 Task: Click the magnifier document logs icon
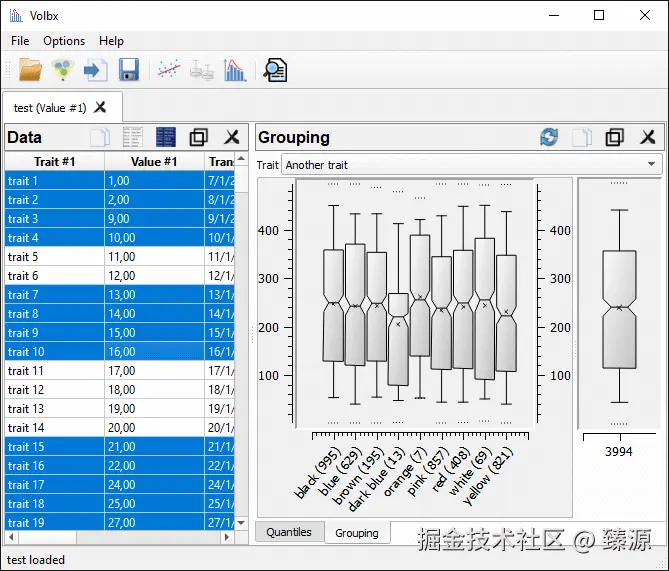tap(276, 70)
